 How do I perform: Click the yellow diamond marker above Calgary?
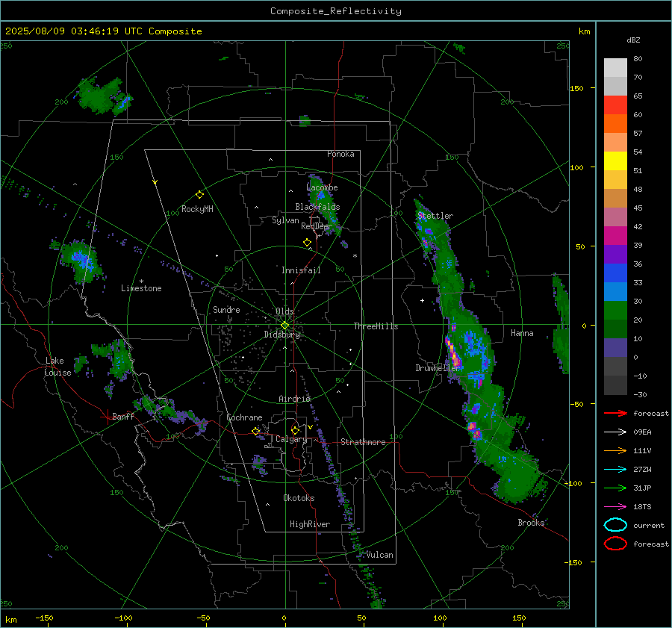click(x=295, y=430)
